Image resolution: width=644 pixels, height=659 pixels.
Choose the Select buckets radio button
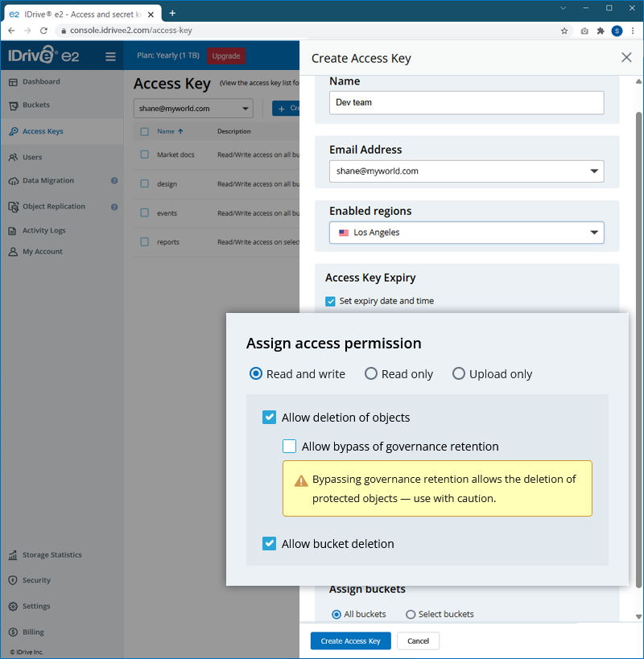(x=411, y=615)
